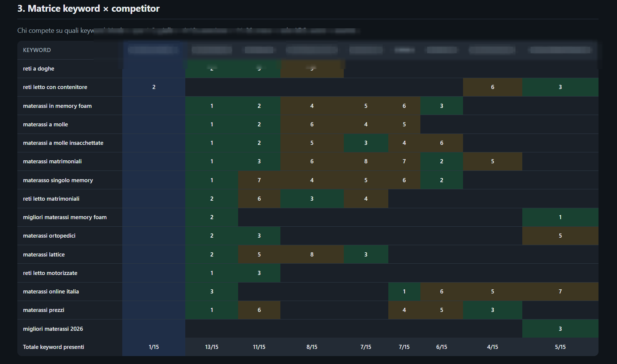
Task: Click position 3 in 'reti letto matrimoniali' row
Action: 312,199
